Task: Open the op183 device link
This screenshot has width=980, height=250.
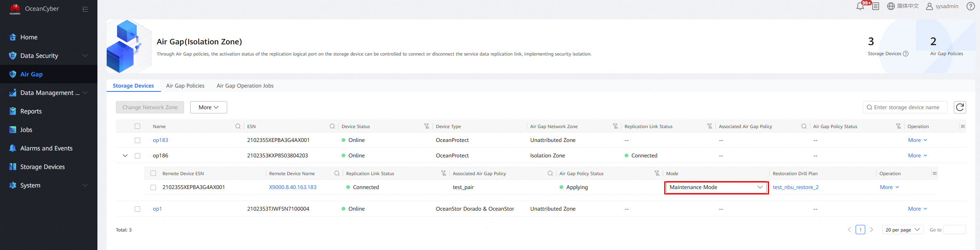Action: pos(160,140)
